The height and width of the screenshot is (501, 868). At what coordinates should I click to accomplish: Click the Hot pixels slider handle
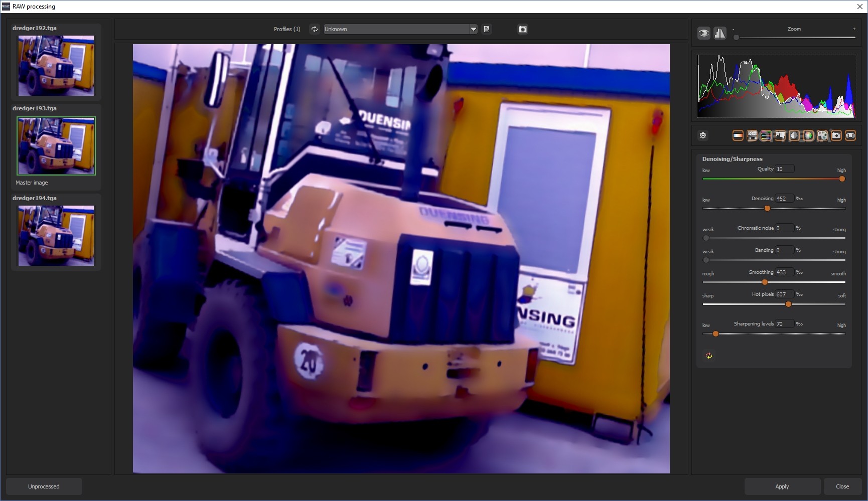(x=788, y=304)
